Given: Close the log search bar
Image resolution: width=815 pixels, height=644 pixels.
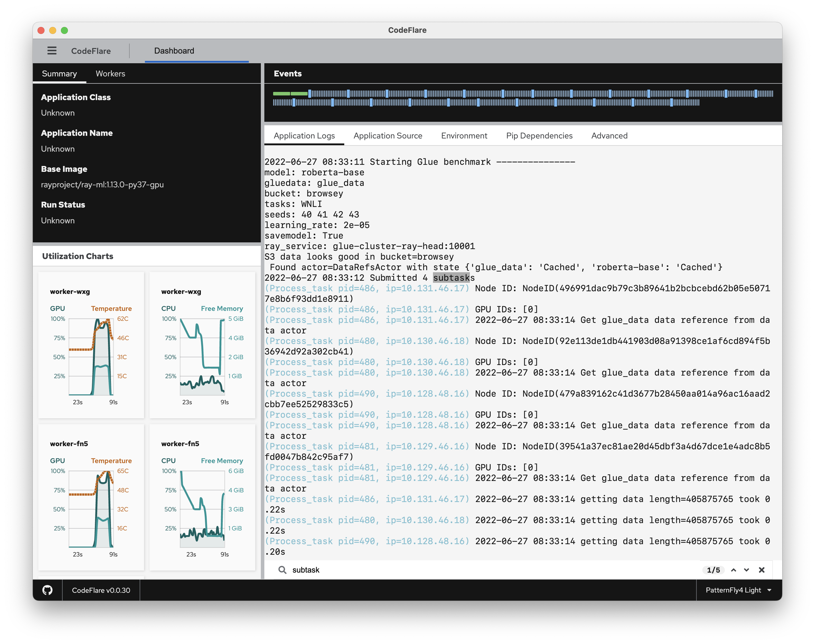Looking at the screenshot, I should pos(761,570).
